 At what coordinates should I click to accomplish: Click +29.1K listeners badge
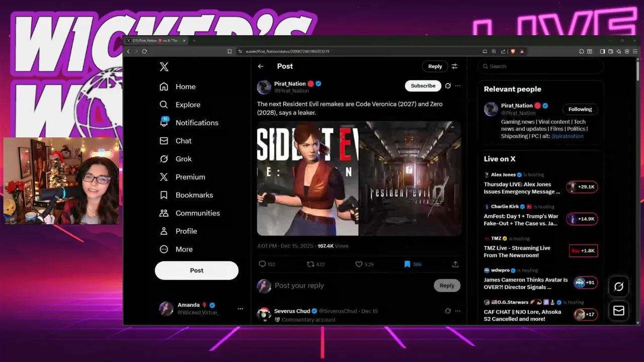click(582, 187)
